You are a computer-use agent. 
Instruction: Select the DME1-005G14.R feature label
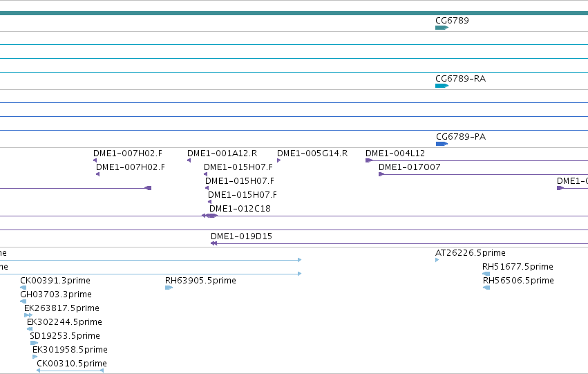(x=312, y=153)
